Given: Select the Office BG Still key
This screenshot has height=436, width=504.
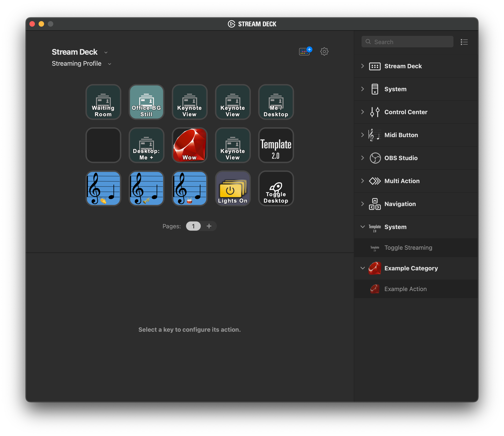Looking at the screenshot, I should (x=146, y=102).
